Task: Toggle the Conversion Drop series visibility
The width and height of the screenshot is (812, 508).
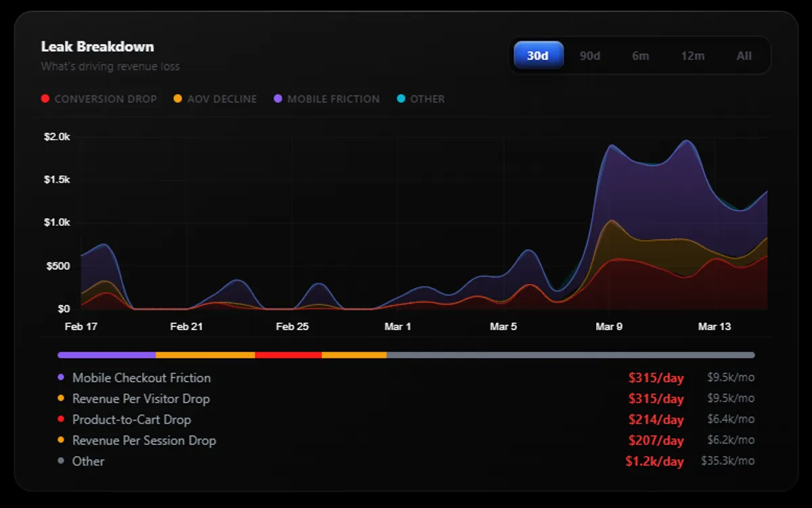Action: 99,99
